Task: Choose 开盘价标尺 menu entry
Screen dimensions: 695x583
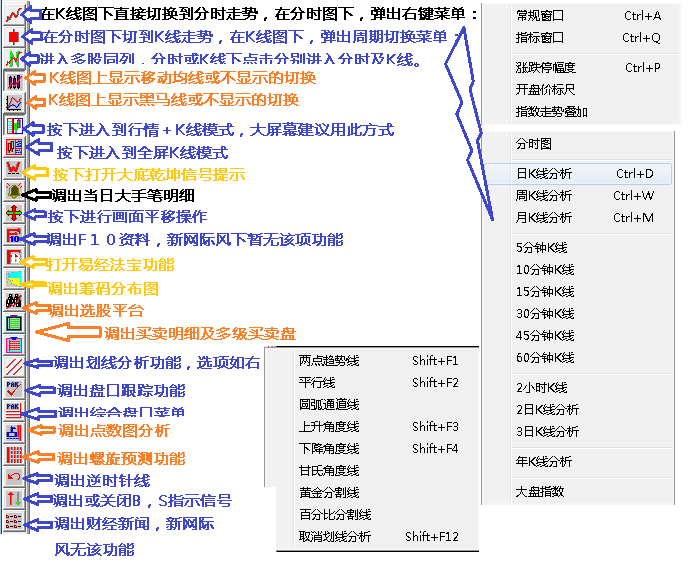Action: point(581,90)
